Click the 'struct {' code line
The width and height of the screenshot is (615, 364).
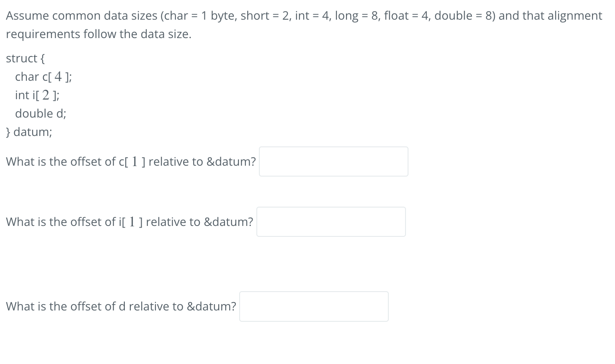tap(26, 58)
